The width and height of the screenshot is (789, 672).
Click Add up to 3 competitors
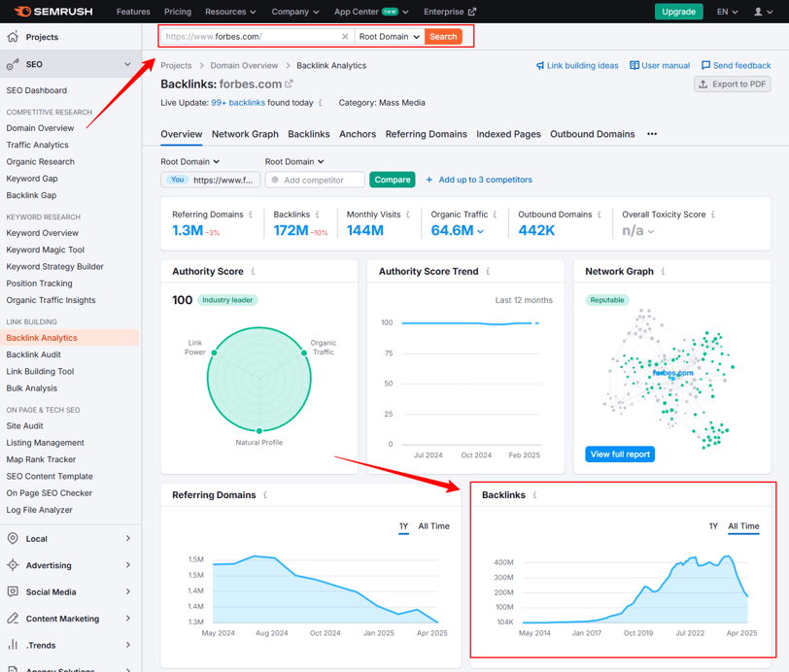pyautogui.click(x=479, y=180)
